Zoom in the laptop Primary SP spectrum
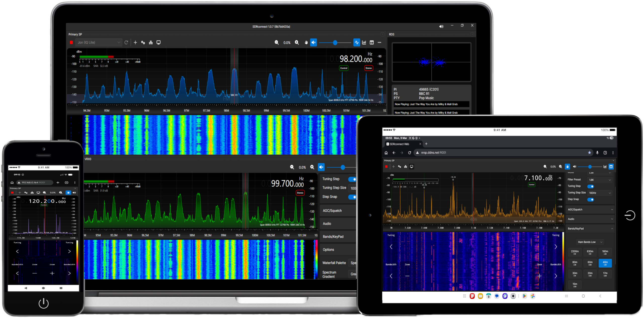Viewport: 644px width, 318px height. [x=297, y=42]
